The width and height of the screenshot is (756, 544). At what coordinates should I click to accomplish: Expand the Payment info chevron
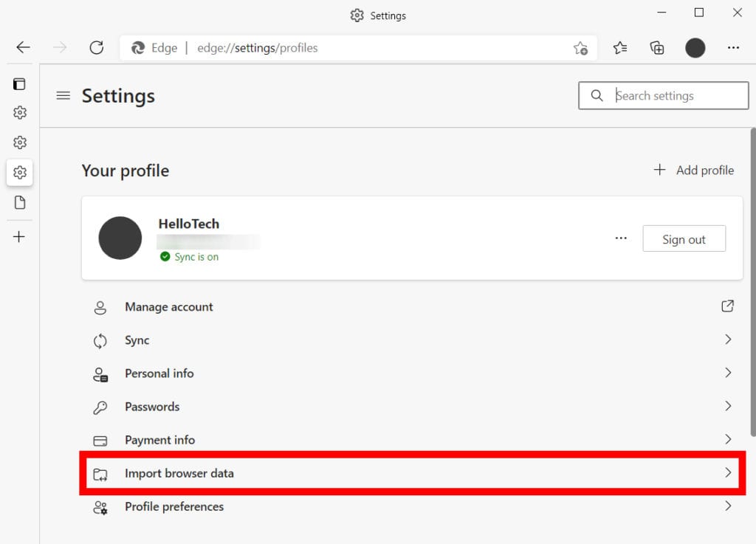tap(728, 439)
